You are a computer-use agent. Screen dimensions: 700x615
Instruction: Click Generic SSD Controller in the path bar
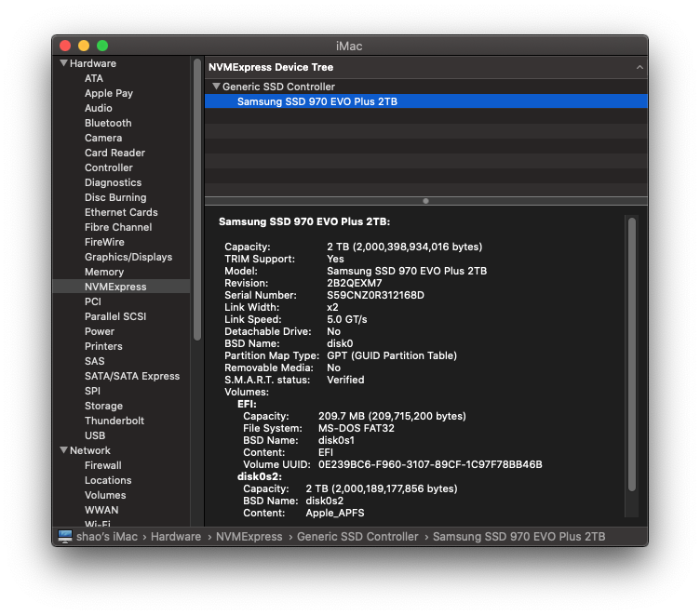pyautogui.click(x=357, y=537)
